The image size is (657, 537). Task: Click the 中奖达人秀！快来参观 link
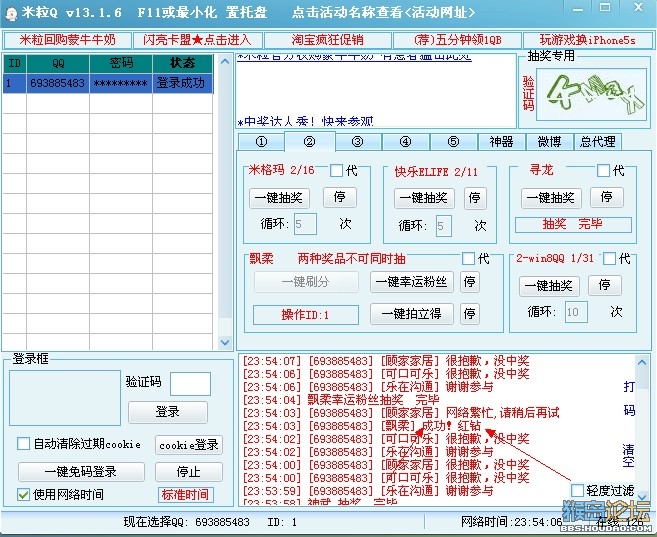pos(305,121)
